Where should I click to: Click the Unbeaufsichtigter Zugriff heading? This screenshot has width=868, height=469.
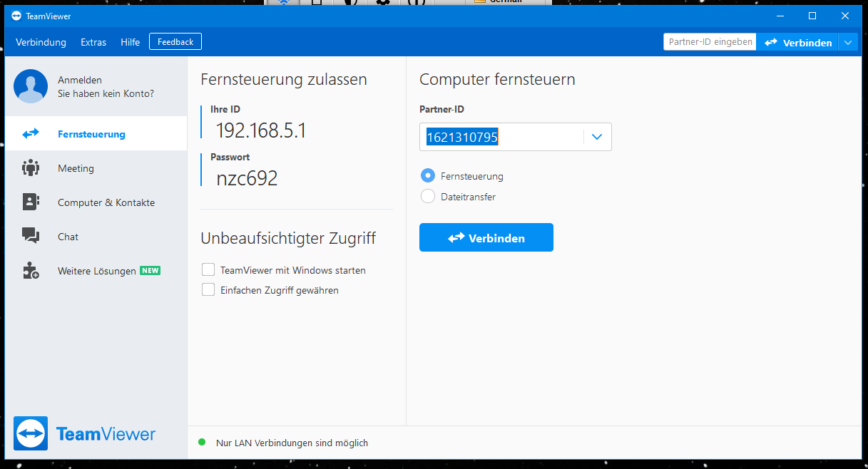point(288,238)
